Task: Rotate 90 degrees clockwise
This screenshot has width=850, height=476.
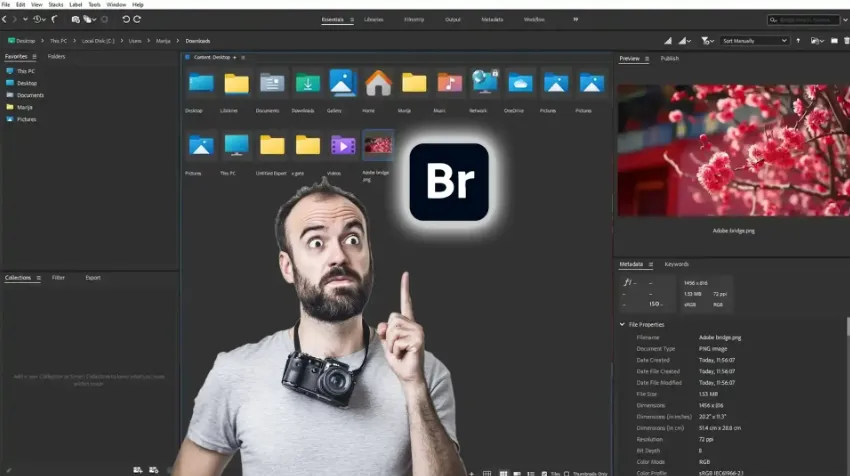Action: click(x=137, y=19)
